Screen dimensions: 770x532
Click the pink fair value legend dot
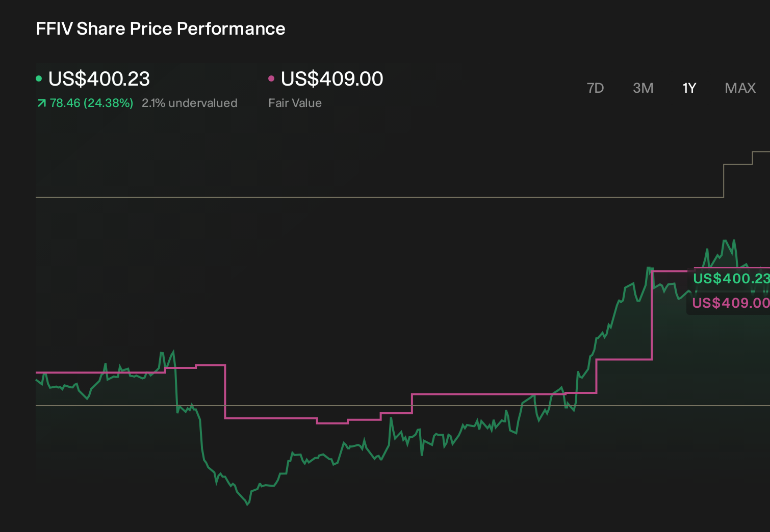click(x=271, y=78)
